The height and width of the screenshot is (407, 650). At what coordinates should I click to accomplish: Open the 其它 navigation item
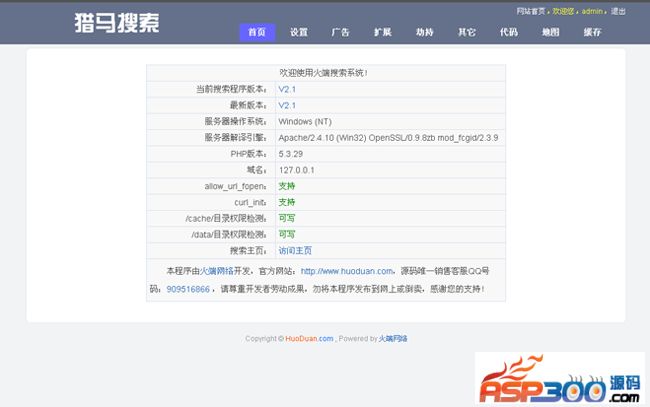(x=467, y=32)
